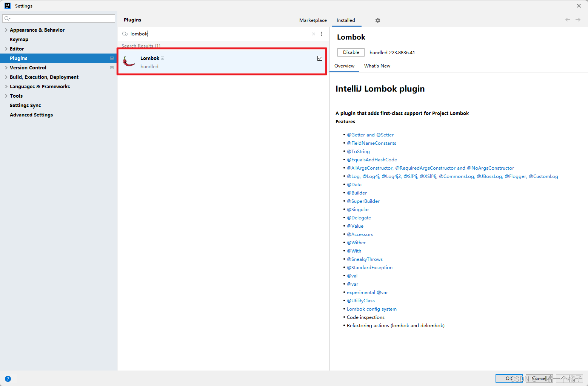Click the IntelliJ logo in title bar
Image resolution: width=588 pixels, height=386 pixels.
8,6
